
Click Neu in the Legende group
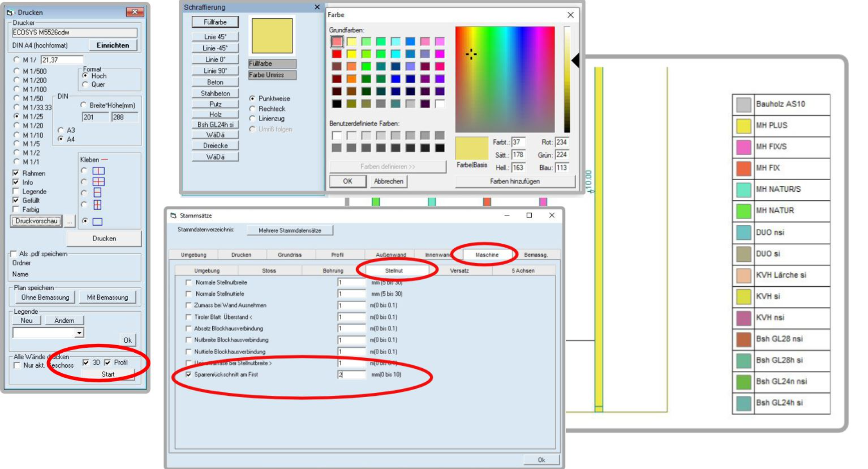pos(27,321)
